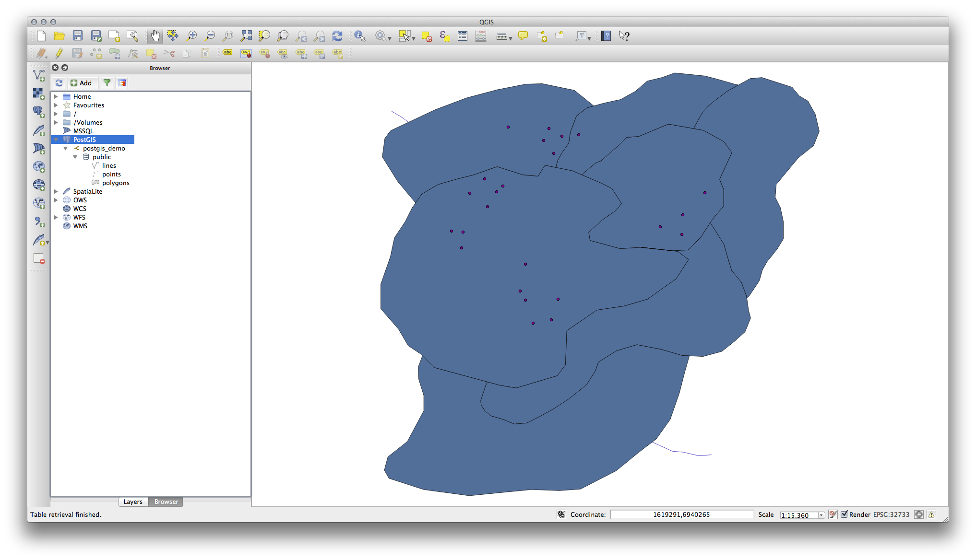Click the filter browser funnel icon
The height and width of the screenshot is (560, 976).
point(107,83)
